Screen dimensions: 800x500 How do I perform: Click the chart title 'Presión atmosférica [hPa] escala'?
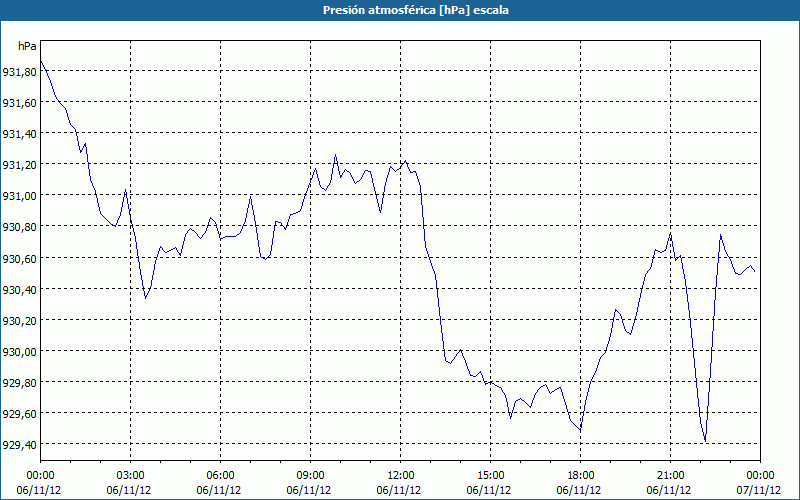pos(415,10)
